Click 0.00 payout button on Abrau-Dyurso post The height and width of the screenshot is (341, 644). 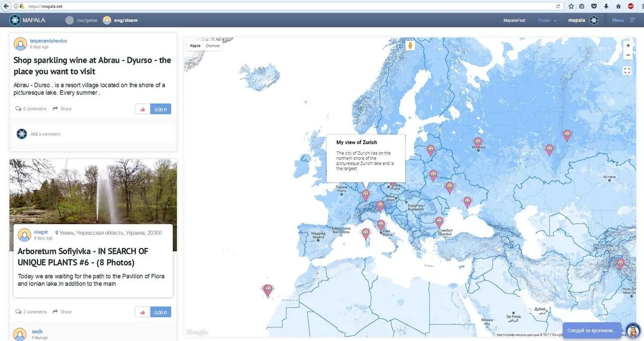[x=160, y=109]
